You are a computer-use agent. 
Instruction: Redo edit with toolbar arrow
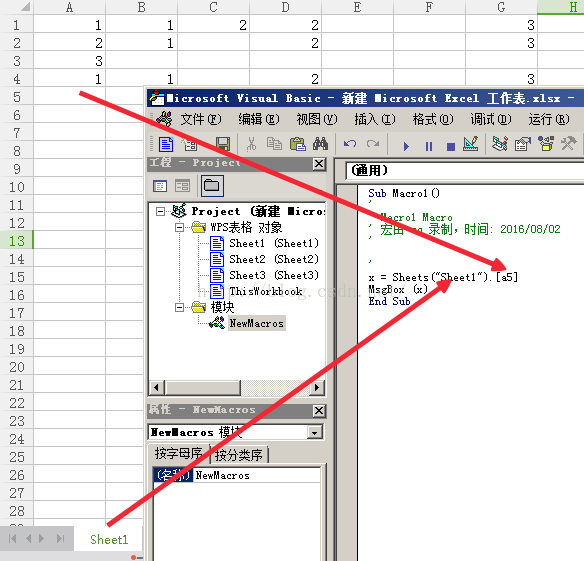[x=373, y=144]
